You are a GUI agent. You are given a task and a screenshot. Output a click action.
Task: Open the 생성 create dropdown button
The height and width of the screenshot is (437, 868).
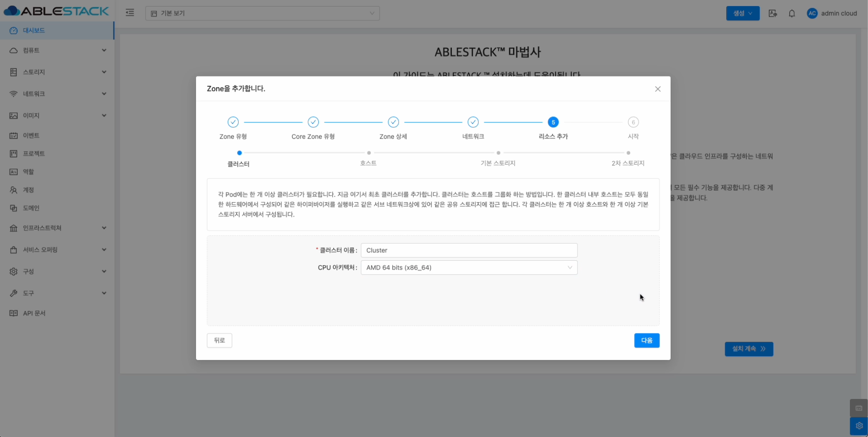[742, 13]
